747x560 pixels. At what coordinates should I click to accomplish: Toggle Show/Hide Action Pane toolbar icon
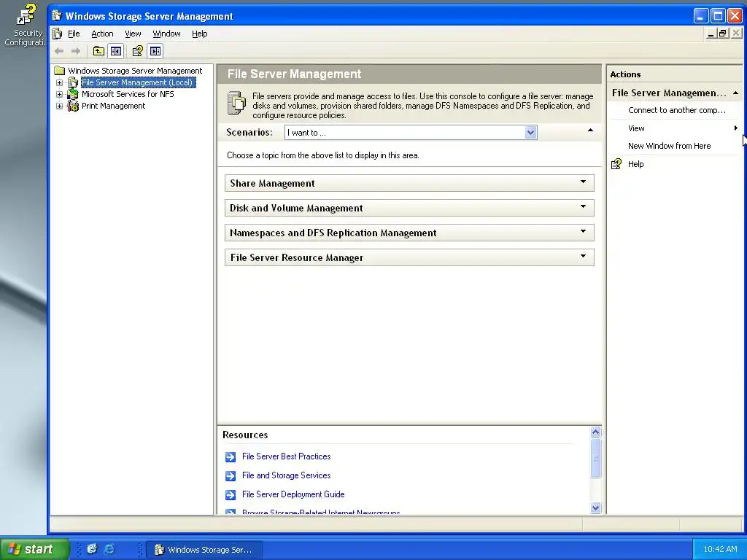155,51
